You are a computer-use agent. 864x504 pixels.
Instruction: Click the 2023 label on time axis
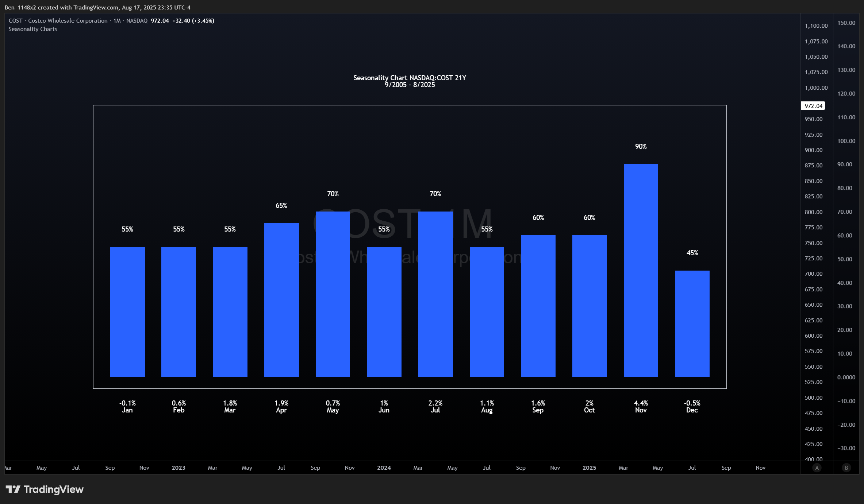178,468
